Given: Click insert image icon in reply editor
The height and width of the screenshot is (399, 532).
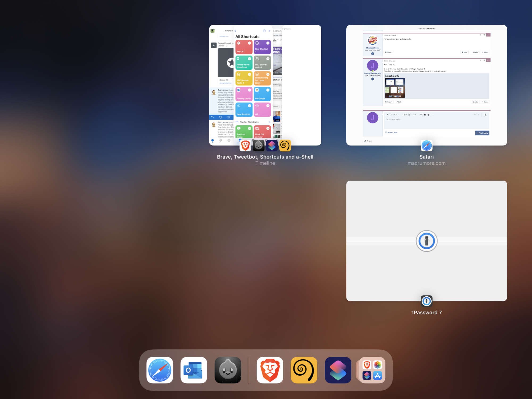Looking at the screenshot, I should pos(425,115).
